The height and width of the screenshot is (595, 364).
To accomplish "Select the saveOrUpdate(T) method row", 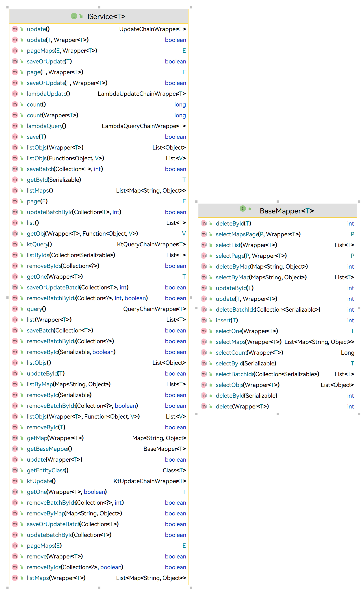I will pyautogui.click(x=99, y=61).
